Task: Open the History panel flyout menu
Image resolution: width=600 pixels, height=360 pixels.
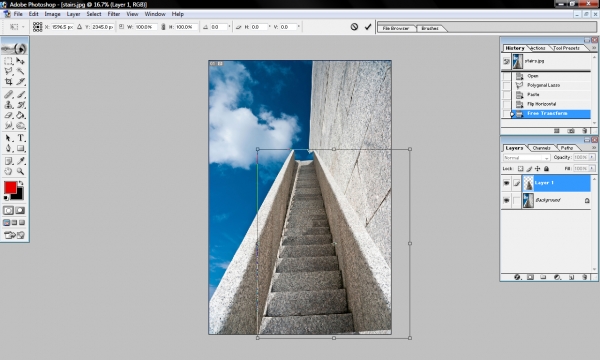Action: (x=594, y=48)
